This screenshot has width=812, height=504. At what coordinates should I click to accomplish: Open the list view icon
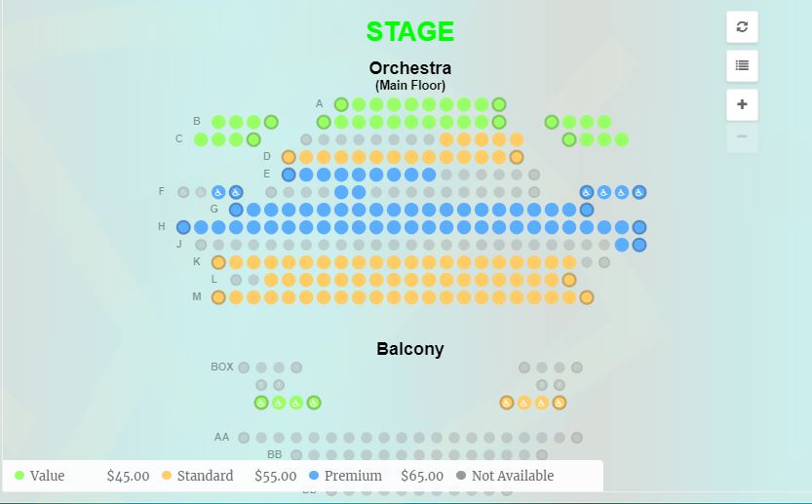point(742,65)
